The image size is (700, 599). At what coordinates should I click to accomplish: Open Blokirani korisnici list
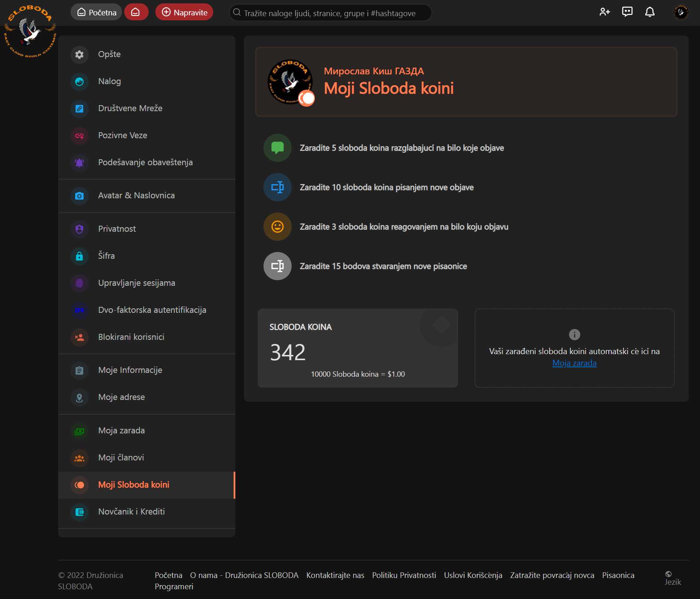(x=147, y=337)
